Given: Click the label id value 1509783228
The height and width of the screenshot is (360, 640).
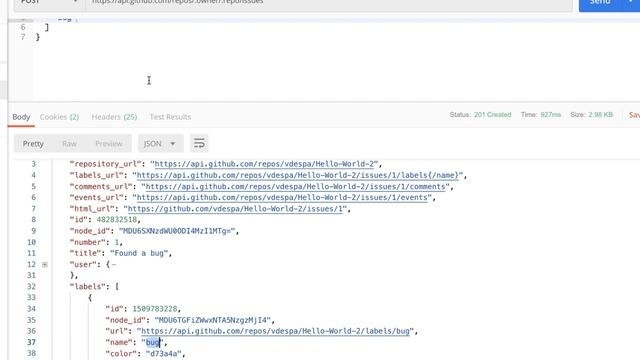Looking at the screenshot, I should point(155,309).
